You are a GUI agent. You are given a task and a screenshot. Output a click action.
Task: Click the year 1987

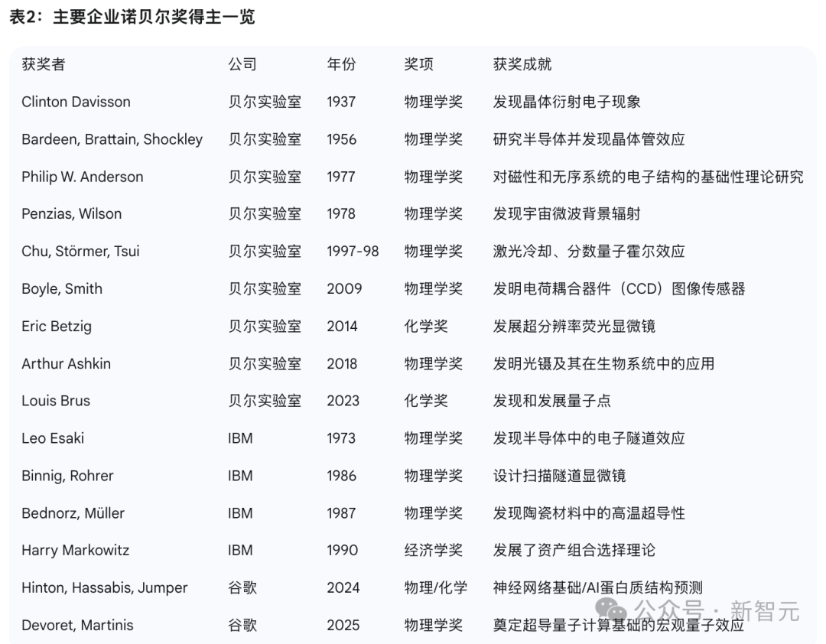341,512
